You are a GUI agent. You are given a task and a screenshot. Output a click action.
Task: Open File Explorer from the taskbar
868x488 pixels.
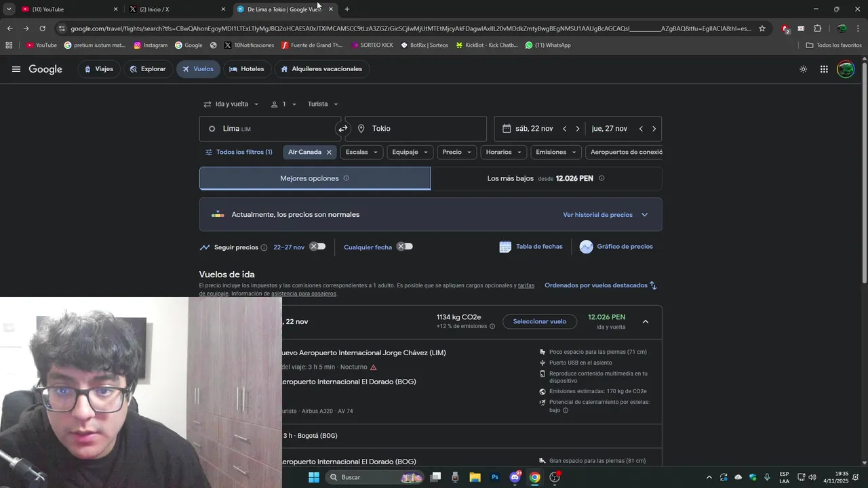click(x=475, y=477)
